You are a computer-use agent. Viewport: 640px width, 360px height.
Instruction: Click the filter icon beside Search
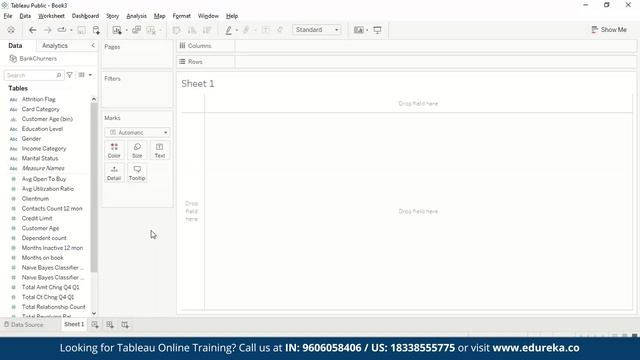tap(70, 75)
